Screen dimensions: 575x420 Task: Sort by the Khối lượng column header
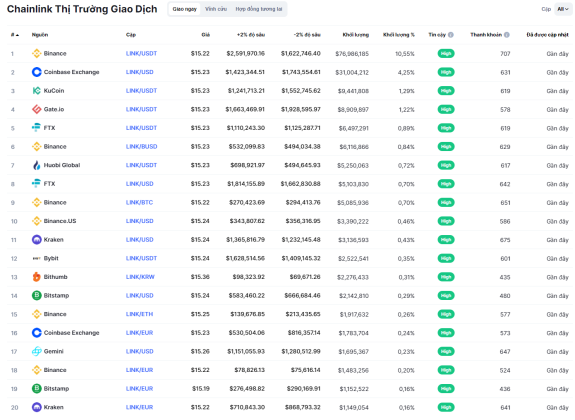click(x=356, y=35)
